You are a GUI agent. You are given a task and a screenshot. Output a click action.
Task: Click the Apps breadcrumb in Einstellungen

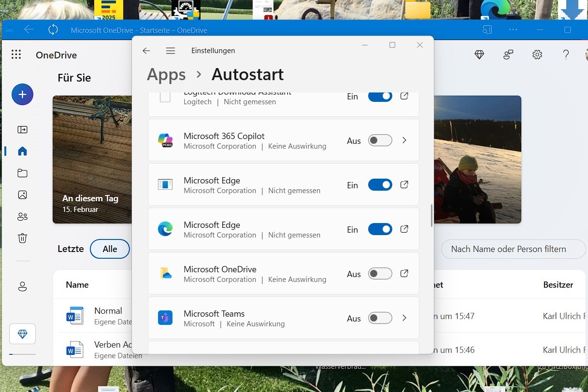(166, 75)
